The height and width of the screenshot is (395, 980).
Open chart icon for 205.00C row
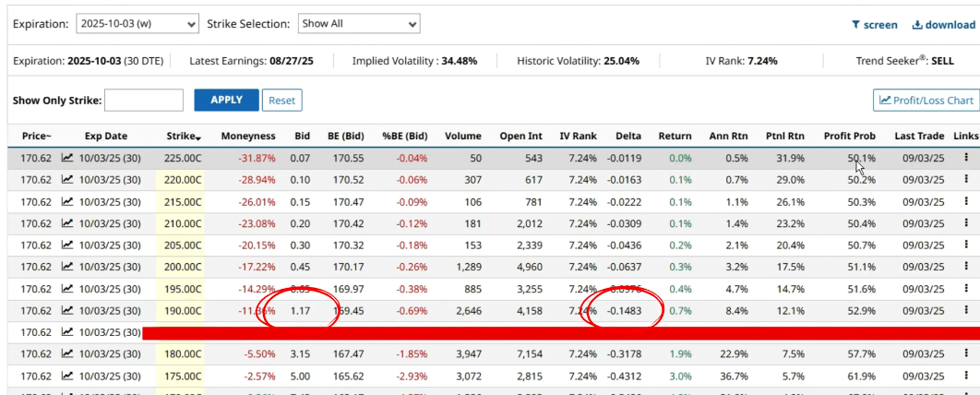[66, 245]
